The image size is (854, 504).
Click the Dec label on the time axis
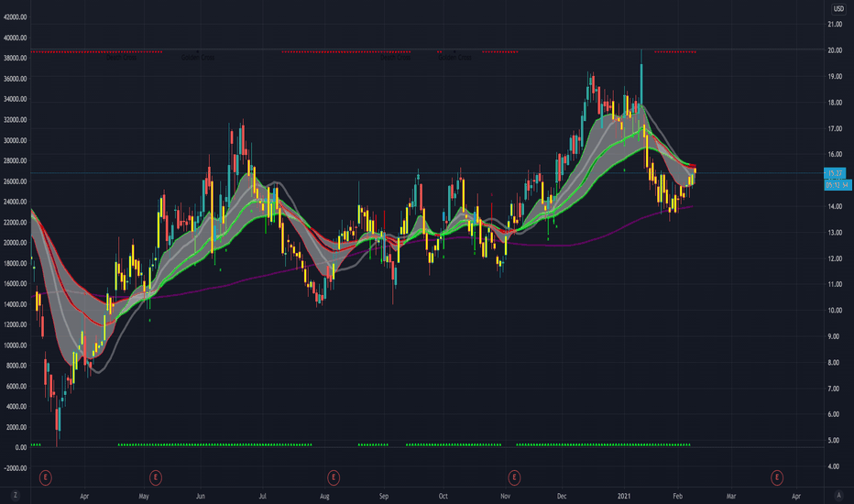point(562,496)
